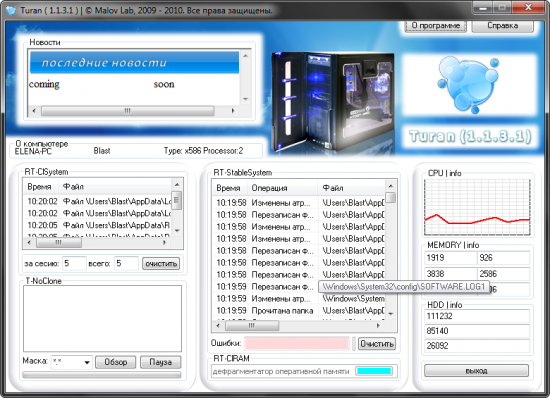Click the Turan app icon in title bar
The image size is (550, 398).
11,10
